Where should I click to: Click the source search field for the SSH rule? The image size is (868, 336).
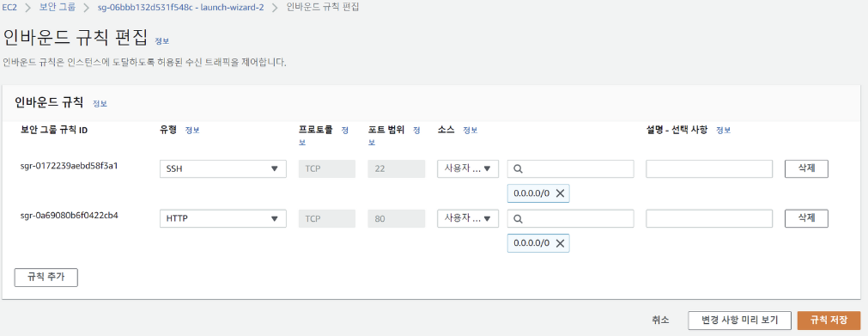[x=570, y=169]
